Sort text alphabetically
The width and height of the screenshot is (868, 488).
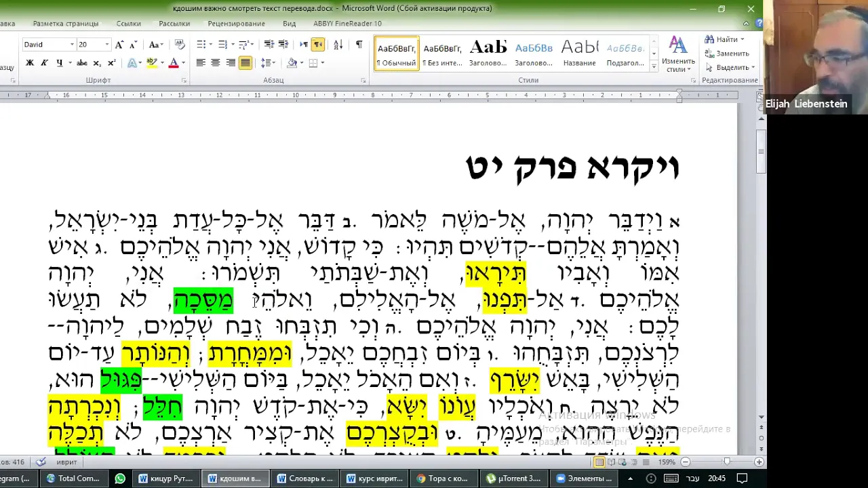(338, 45)
